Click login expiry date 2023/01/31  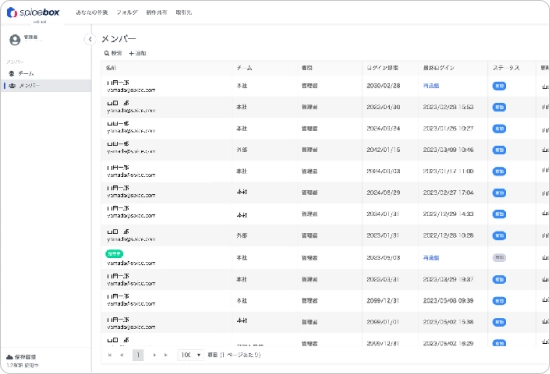tap(383, 235)
